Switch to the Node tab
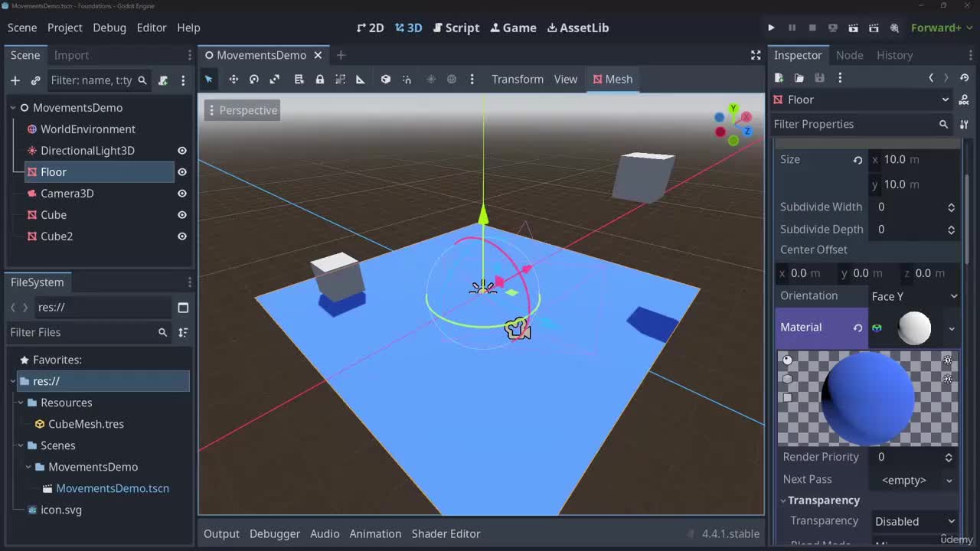 849,55
